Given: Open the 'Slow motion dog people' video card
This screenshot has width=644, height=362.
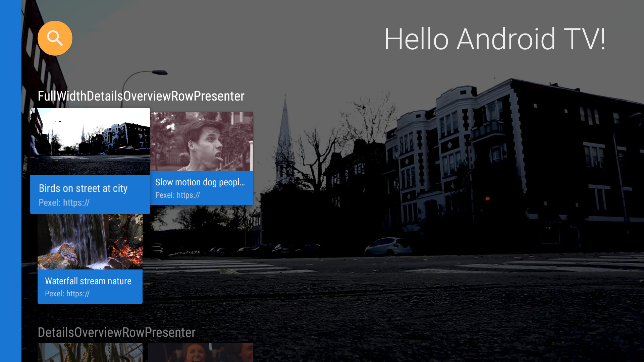Looking at the screenshot, I should pyautogui.click(x=201, y=158).
